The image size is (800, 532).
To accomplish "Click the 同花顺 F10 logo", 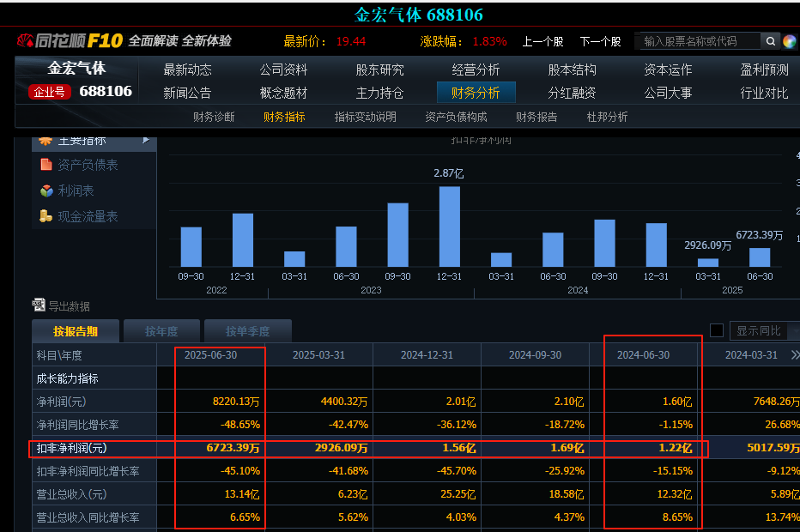I will tap(70, 40).
